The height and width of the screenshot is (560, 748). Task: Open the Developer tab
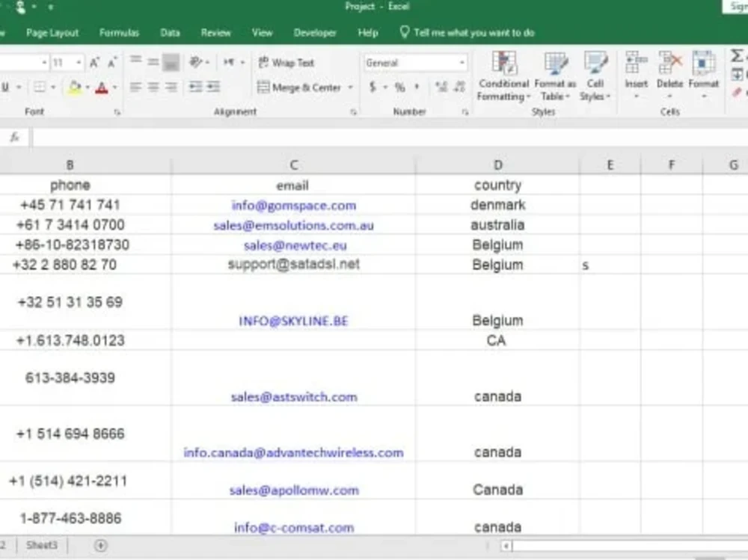coord(315,33)
